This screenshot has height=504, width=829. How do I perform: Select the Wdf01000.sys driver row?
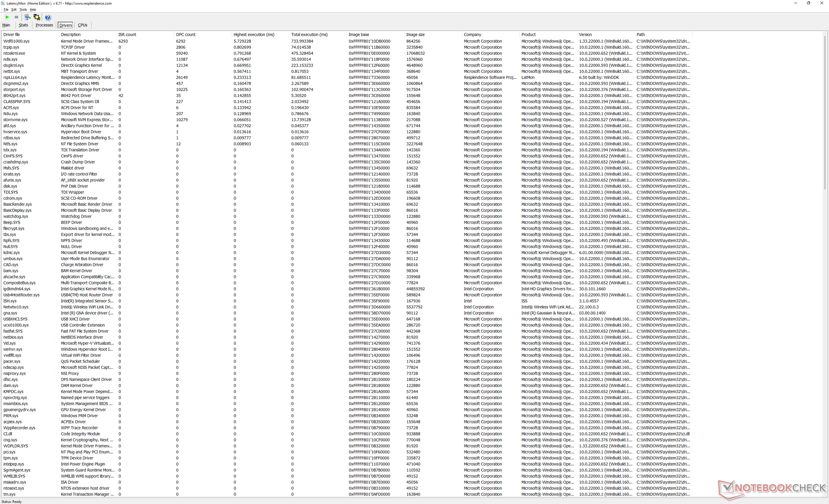16,41
